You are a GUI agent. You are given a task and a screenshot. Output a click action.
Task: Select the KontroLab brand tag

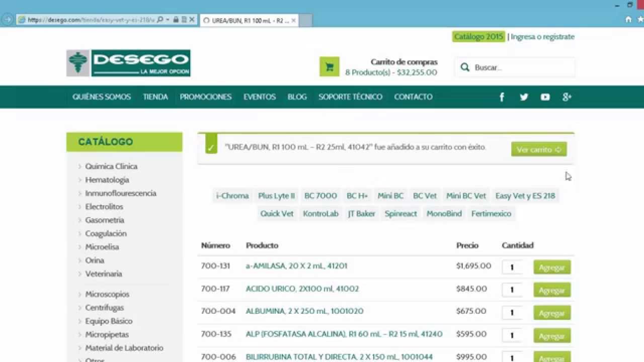(x=321, y=214)
